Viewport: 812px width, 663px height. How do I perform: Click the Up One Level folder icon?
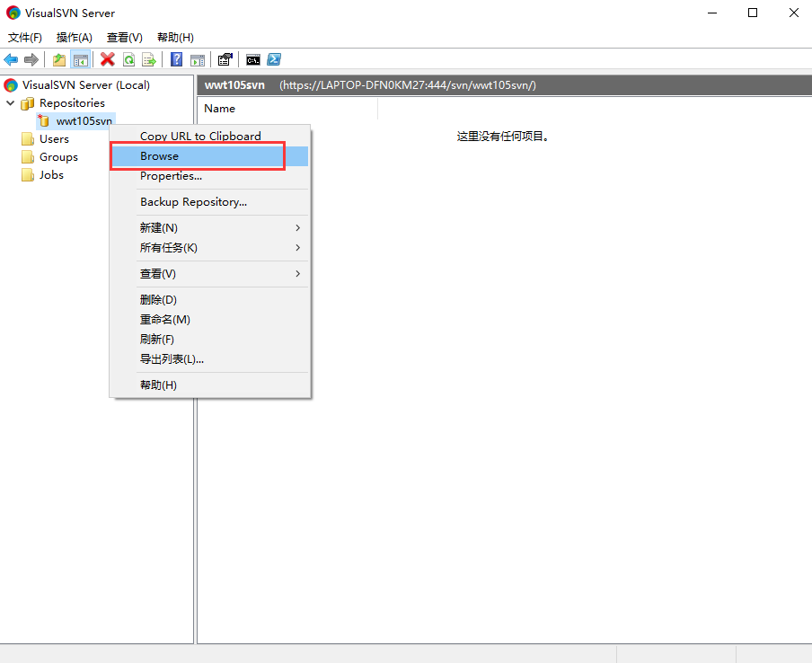[x=59, y=59]
